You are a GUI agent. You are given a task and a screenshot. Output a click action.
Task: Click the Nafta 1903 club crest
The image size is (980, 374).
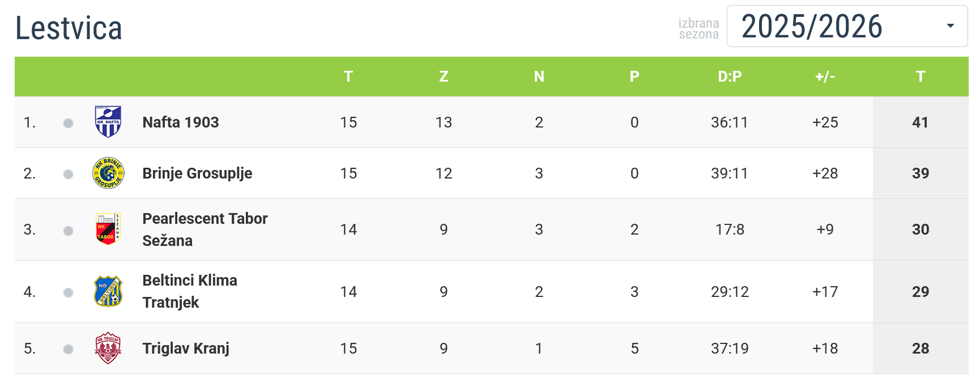click(108, 122)
